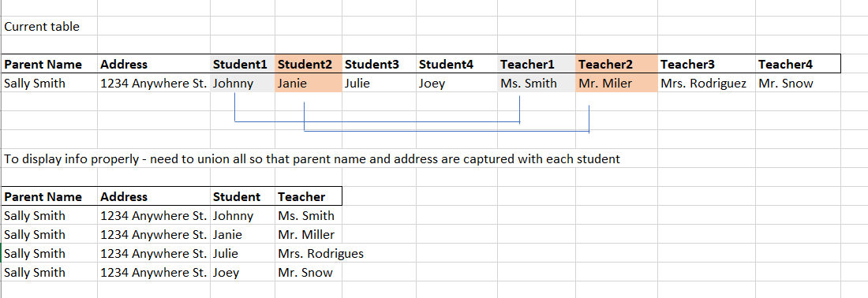Click the Janie cell highlighted orange
Viewport: 868px width, 298px height.
(309, 83)
